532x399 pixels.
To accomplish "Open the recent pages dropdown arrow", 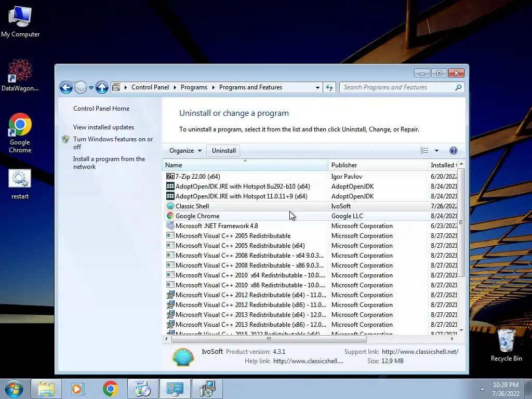I will click(x=91, y=87).
